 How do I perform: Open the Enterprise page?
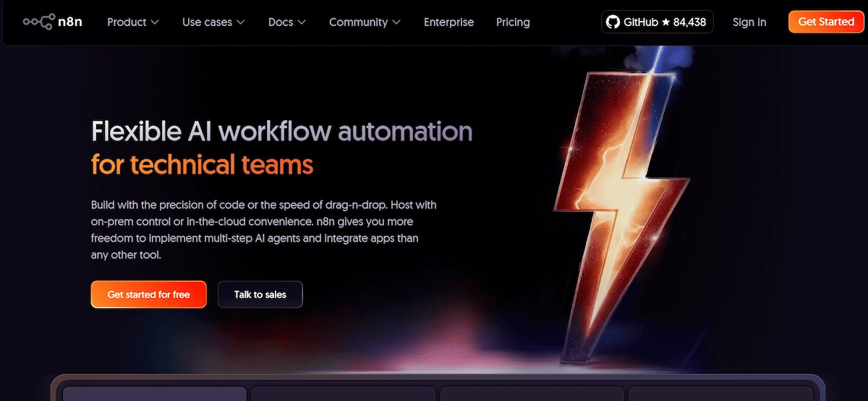(448, 22)
